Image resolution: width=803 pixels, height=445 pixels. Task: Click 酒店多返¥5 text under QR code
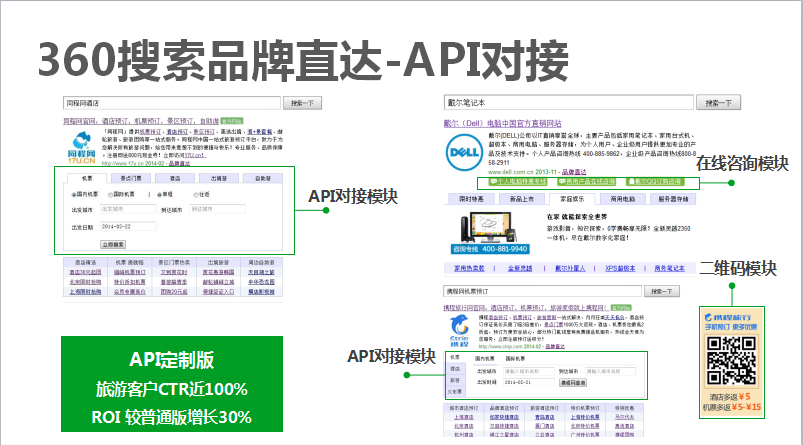tap(730, 397)
